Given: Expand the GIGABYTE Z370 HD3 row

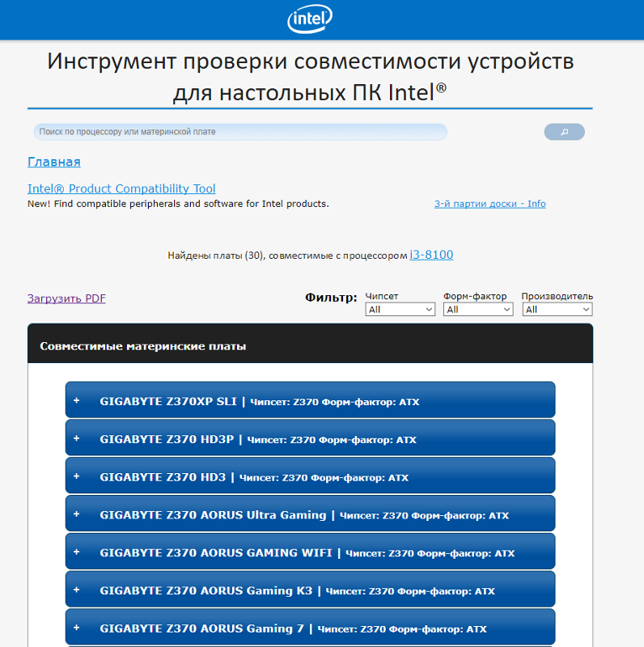Looking at the screenshot, I should pos(310,476).
